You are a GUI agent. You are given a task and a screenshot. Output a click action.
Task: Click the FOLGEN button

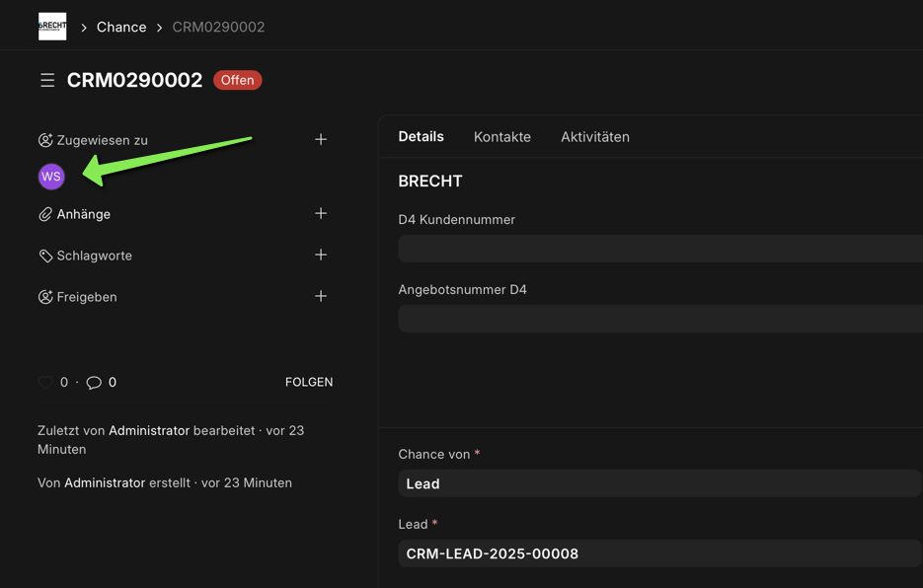(x=308, y=383)
